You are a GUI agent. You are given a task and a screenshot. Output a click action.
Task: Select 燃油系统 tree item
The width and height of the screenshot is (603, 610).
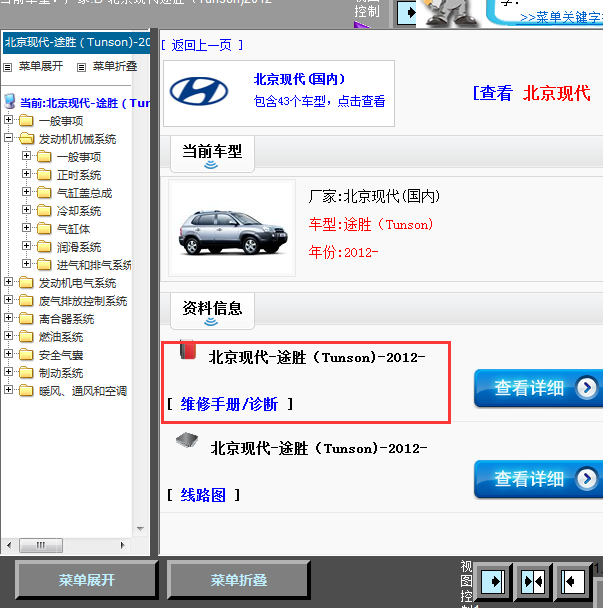61,337
